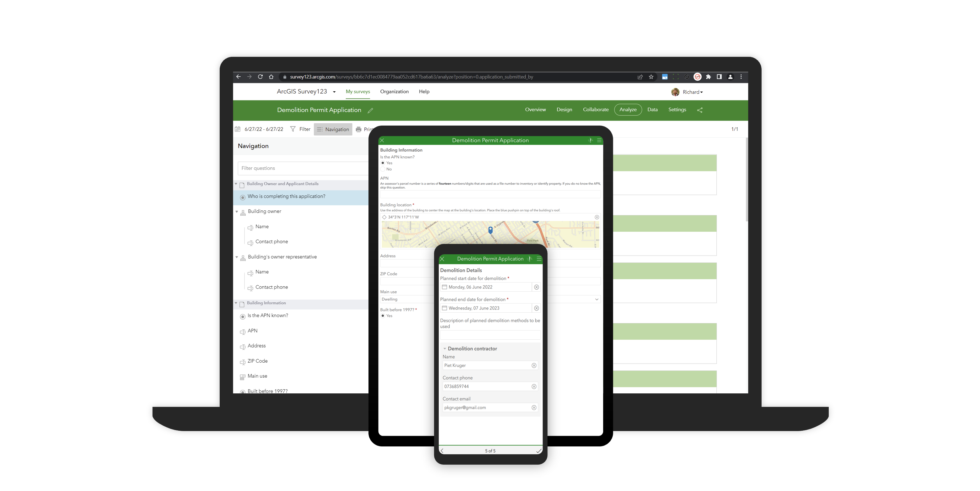
Task: Select No for Is the APN known
Action: pos(383,170)
